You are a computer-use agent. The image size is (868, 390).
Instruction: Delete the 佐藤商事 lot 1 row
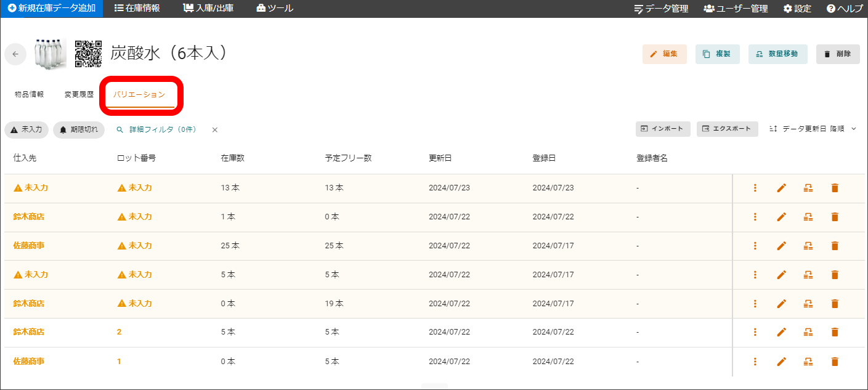click(835, 362)
